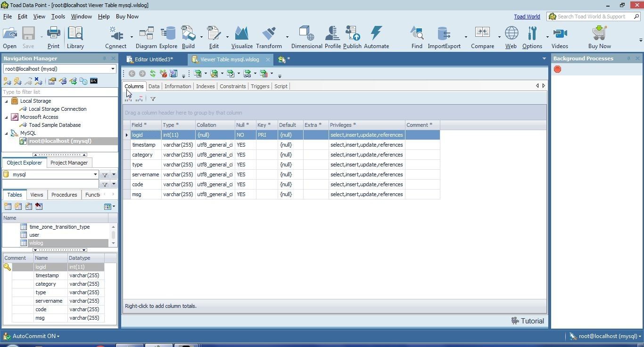This screenshot has height=347, width=644.
Task: Click the Buy Now menu item
Action: [127, 17]
